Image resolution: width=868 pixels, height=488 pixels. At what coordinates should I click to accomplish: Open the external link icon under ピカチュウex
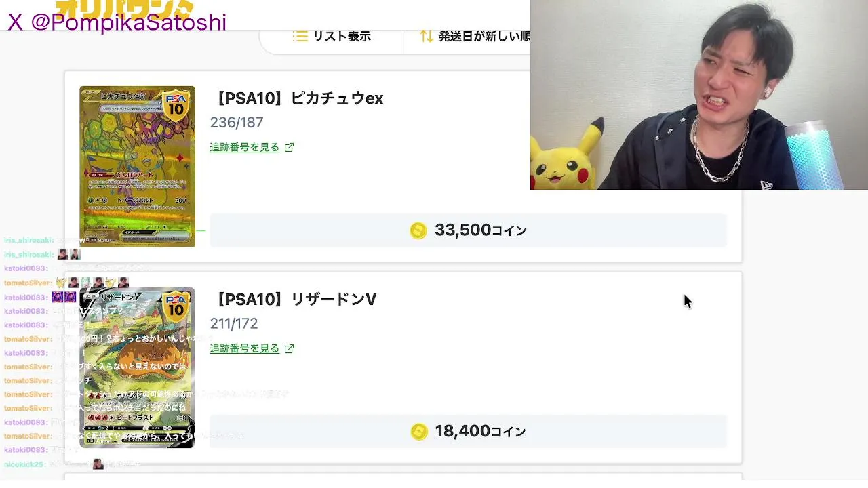click(290, 147)
